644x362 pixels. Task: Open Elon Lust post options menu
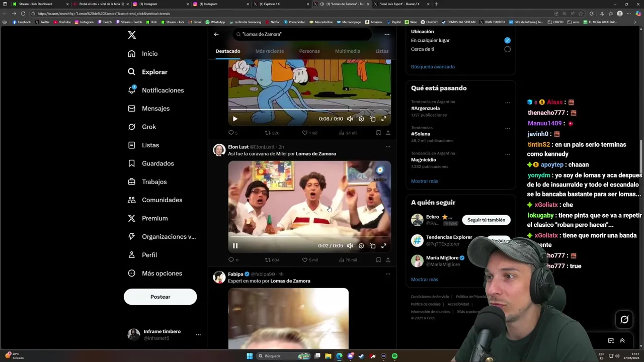(388, 147)
